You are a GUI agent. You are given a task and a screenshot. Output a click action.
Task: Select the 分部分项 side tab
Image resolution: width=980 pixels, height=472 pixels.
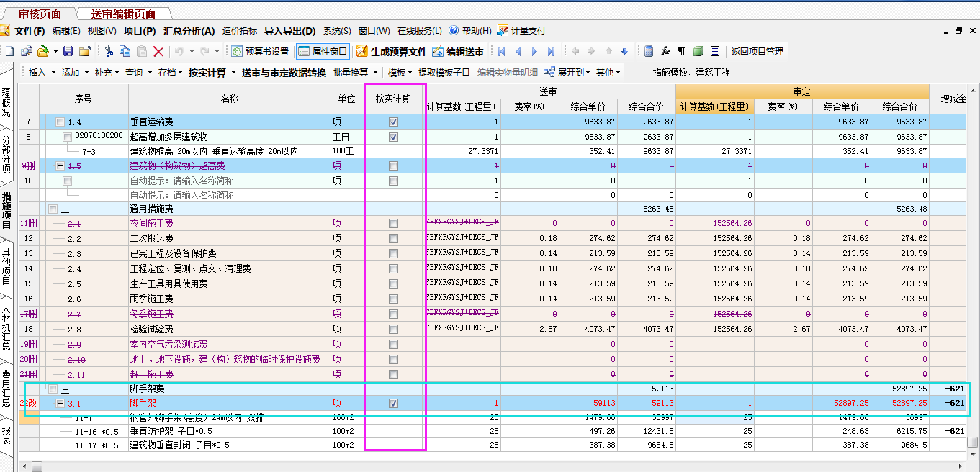(6, 155)
